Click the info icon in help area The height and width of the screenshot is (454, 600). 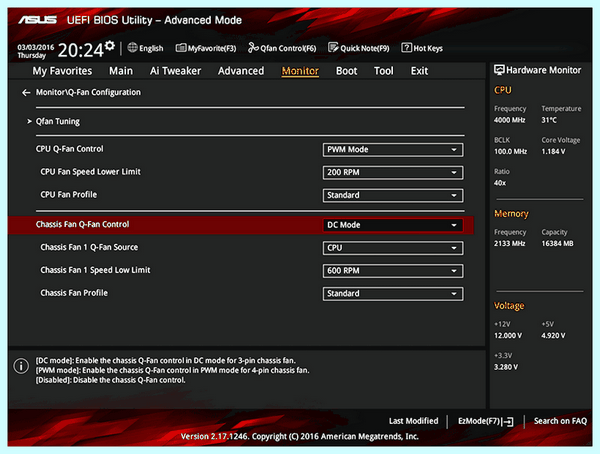click(21, 366)
